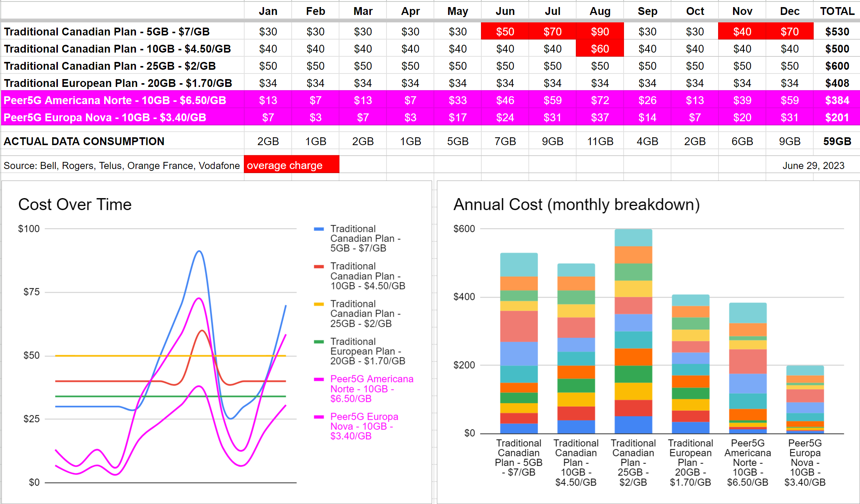Click magenta legend swatch for Peer5G Americana Norte
The height and width of the screenshot is (504, 860).
(x=319, y=379)
